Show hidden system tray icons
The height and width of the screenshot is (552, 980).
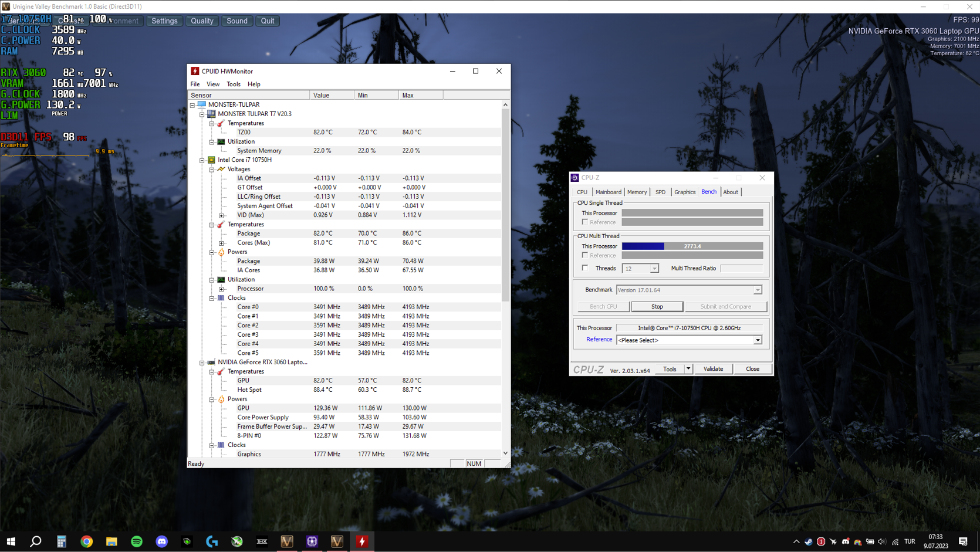(x=796, y=541)
